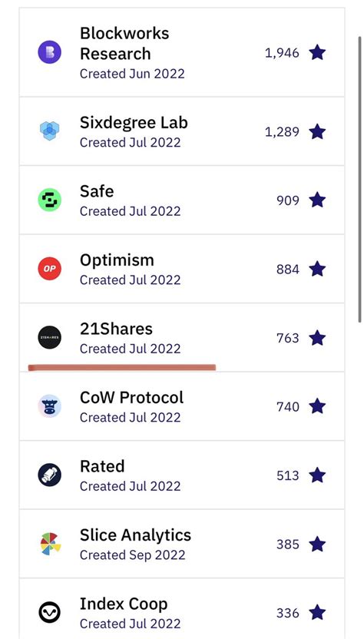This screenshot has width=364, height=639.
Task: Click the Sixdegree Lab hexagon logo
Action: coord(50,131)
